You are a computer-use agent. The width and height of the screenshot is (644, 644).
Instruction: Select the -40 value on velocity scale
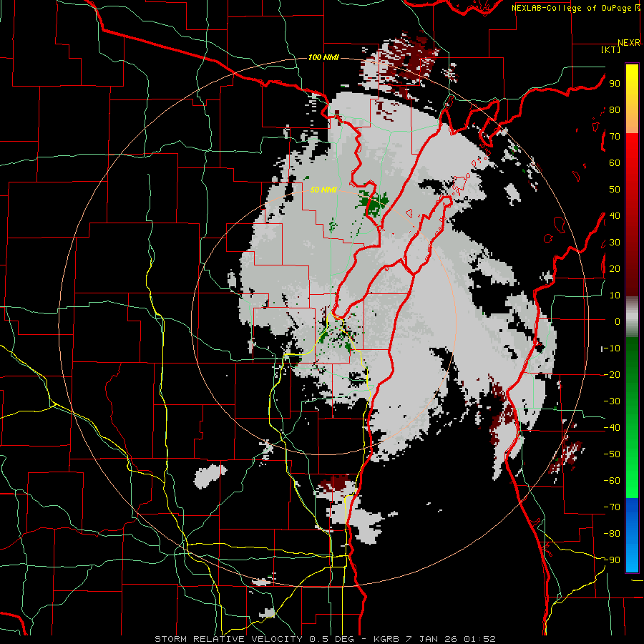pos(612,428)
